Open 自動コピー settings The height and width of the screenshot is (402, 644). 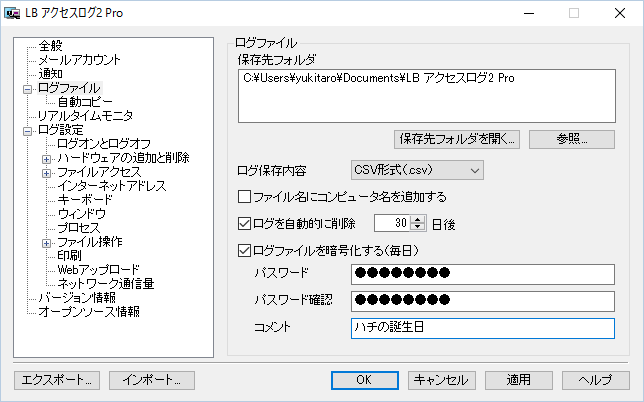click(85, 102)
